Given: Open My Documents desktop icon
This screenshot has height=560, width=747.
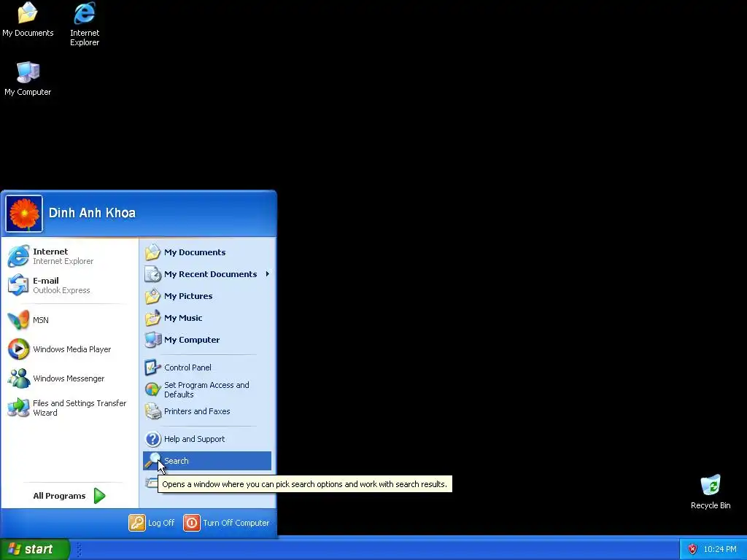Looking at the screenshot, I should pyautogui.click(x=28, y=20).
